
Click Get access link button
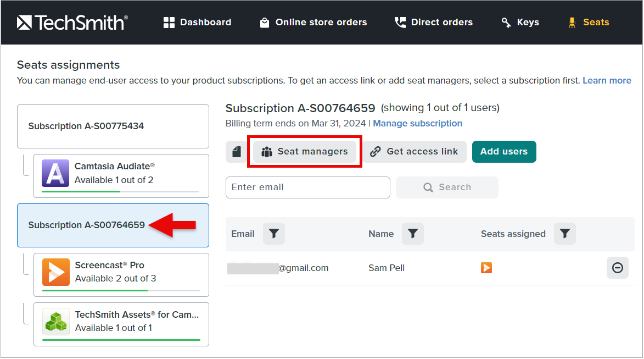coord(414,152)
